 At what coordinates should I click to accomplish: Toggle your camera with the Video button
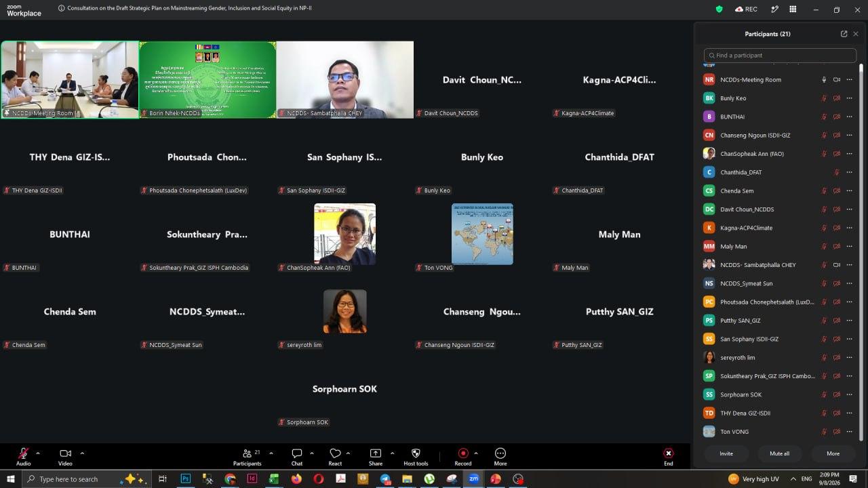tap(65, 457)
